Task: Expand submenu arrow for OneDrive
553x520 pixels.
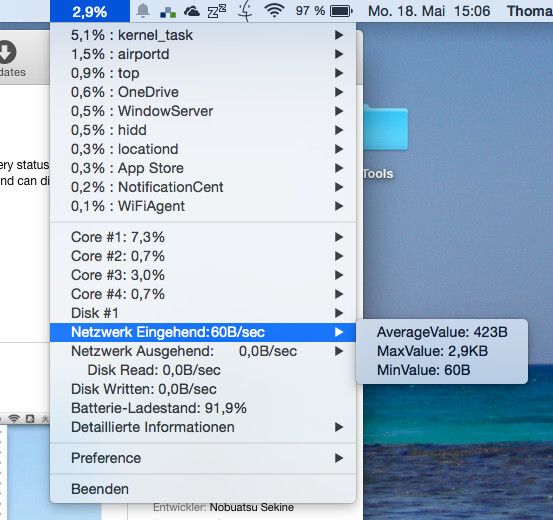Action: tap(339, 92)
